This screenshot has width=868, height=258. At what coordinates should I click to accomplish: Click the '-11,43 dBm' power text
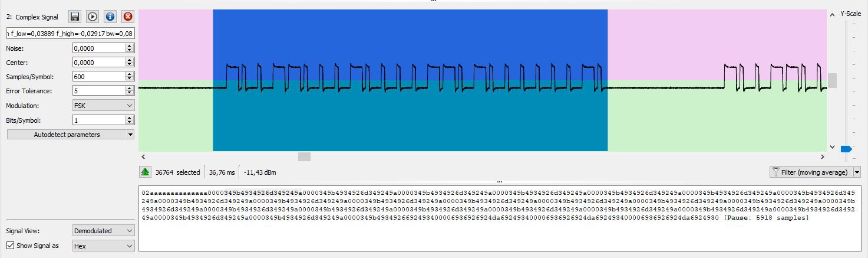pos(260,172)
